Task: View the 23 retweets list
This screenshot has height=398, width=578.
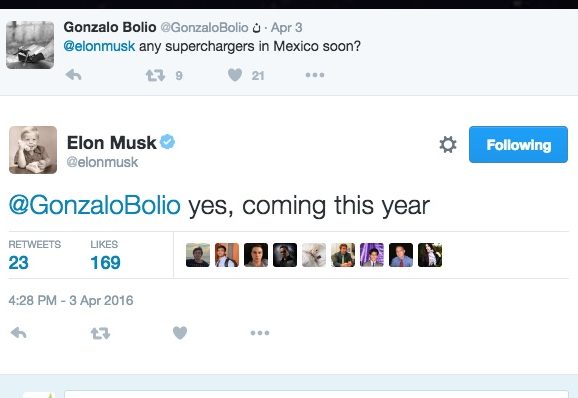Action: pos(35,255)
